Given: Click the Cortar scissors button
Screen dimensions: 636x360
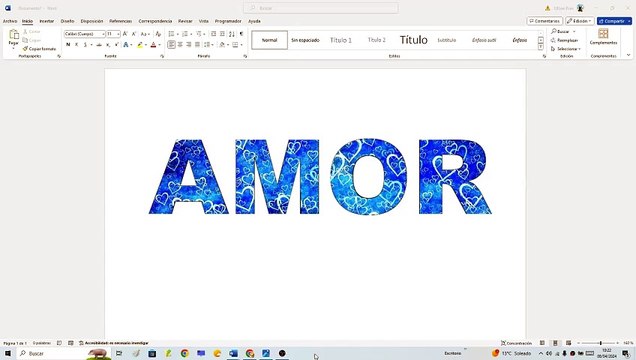Looking at the screenshot, I should tap(32, 32).
